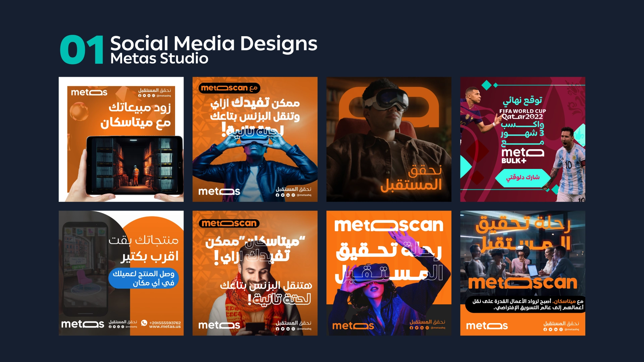Click the @metashq handle in the tablet warehouse design
The height and width of the screenshot is (362, 644).
click(x=164, y=96)
